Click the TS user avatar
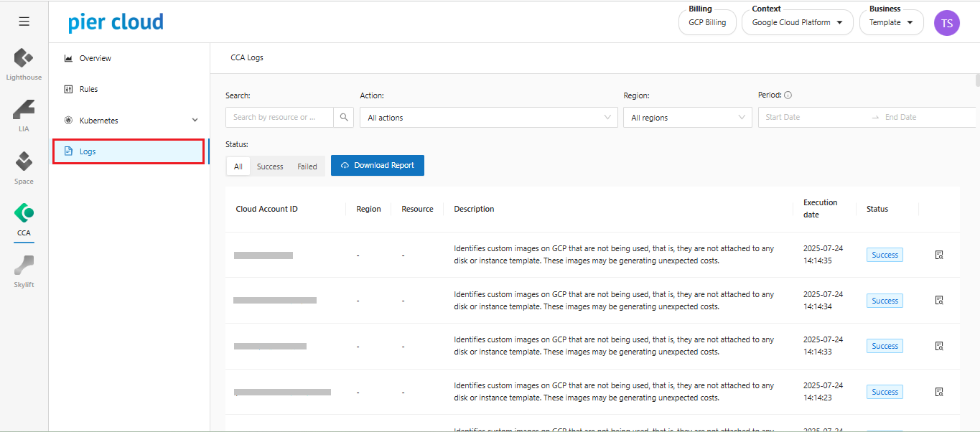This screenshot has width=980, height=432. tap(946, 23)
